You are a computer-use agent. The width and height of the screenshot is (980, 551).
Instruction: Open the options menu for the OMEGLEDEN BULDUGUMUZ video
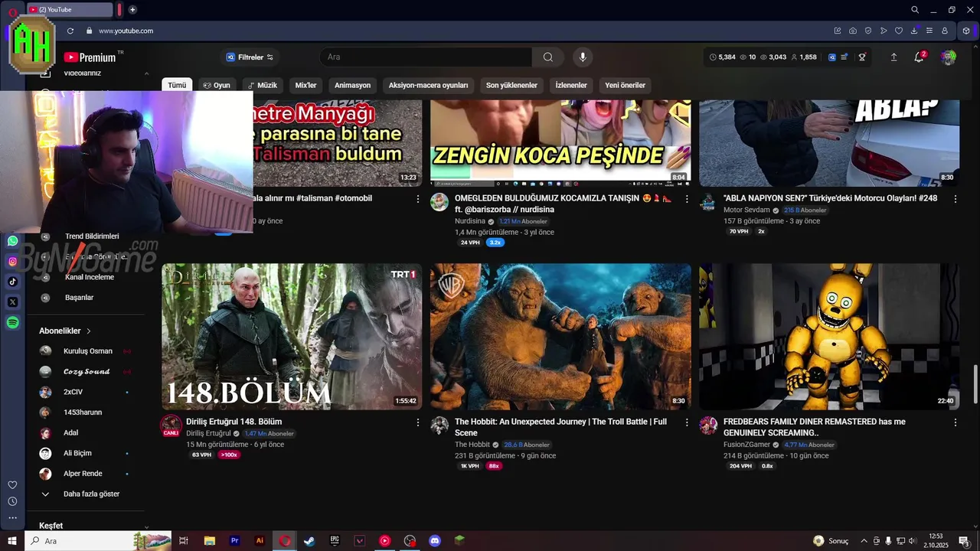[687, 198]
